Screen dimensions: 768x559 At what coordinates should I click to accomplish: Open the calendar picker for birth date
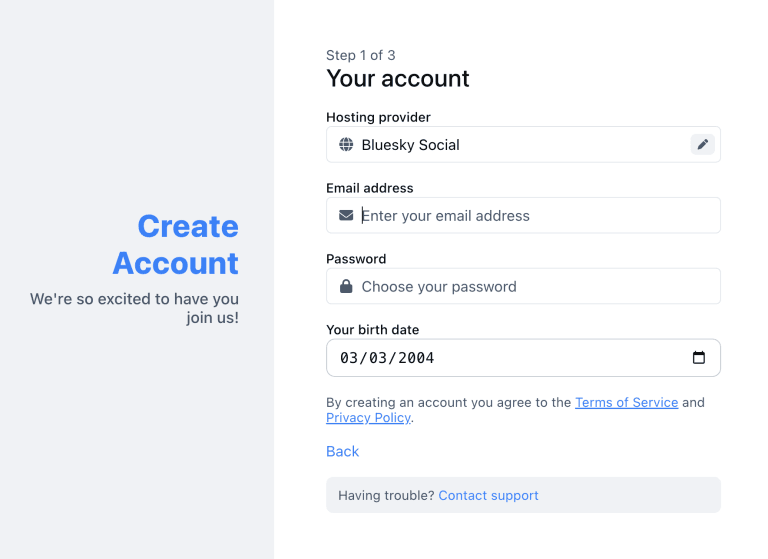(x=699, y=358)
